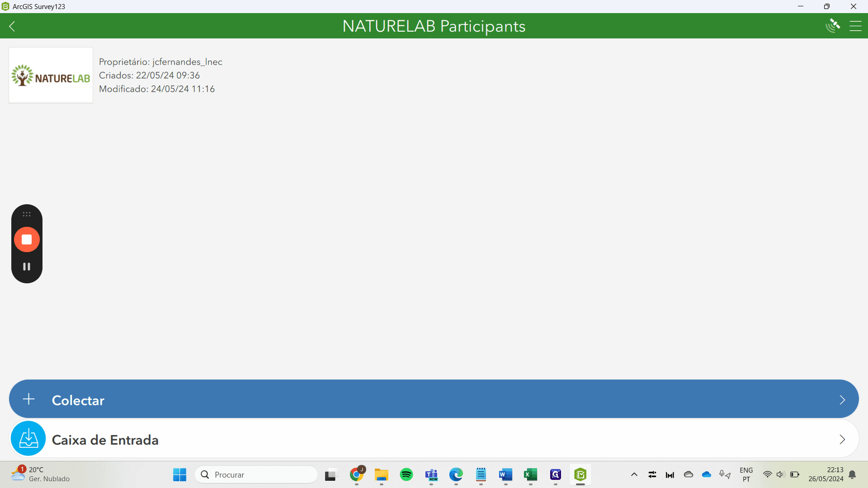This screenshot has height=488, width=868.
Task: Click the 'Proprietário: jcfernandes_lnec' text
Action: pyautogui.click(x=160, y=62)
